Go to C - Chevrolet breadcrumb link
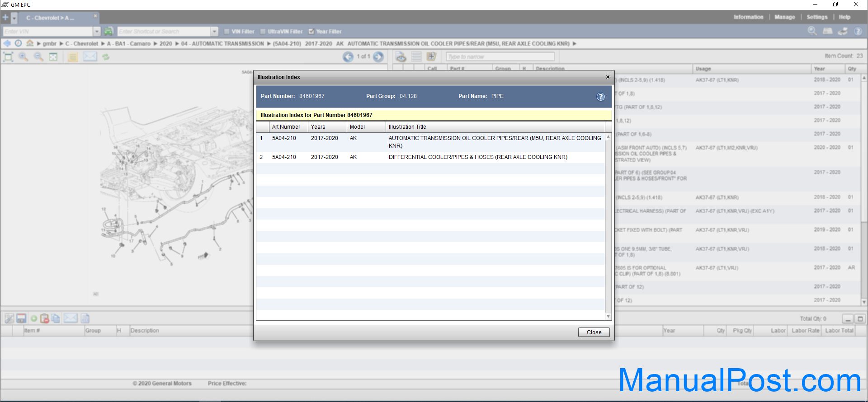 click(x=82, y=44)
